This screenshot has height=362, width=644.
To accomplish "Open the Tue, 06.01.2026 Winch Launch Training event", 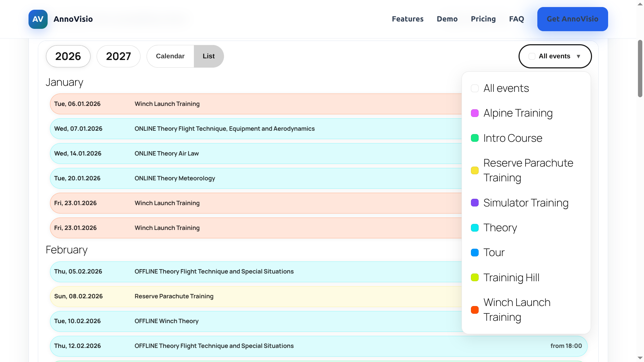I will coord(256,104).
